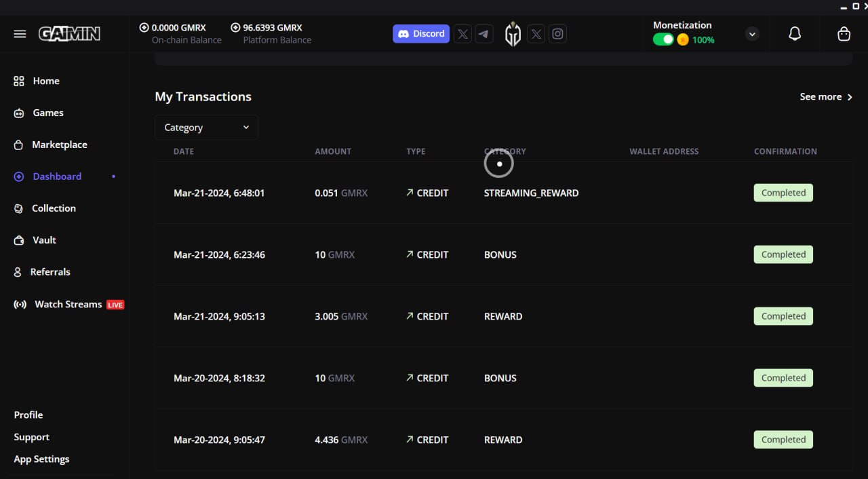The image size is (868, 479).
Task: Click the AMOUNT column header
Action: 333,151
